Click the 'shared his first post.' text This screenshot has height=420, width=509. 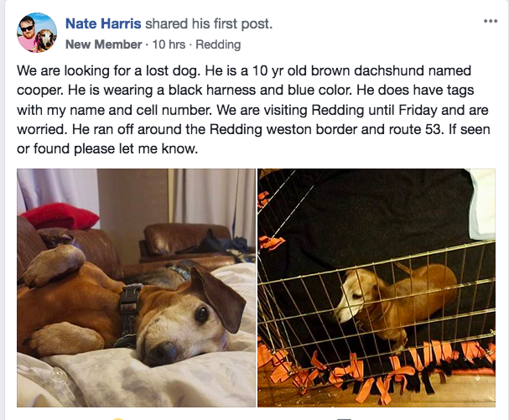point(209,23)
